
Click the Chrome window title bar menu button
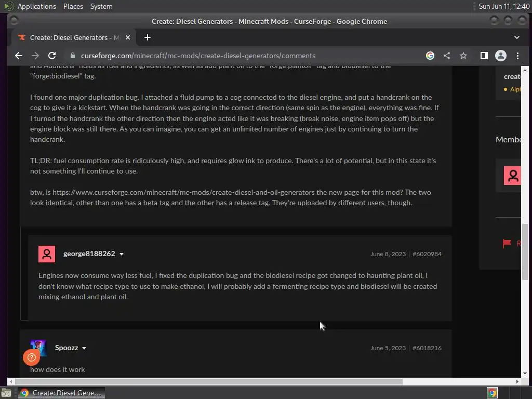[x=14, y=21]
